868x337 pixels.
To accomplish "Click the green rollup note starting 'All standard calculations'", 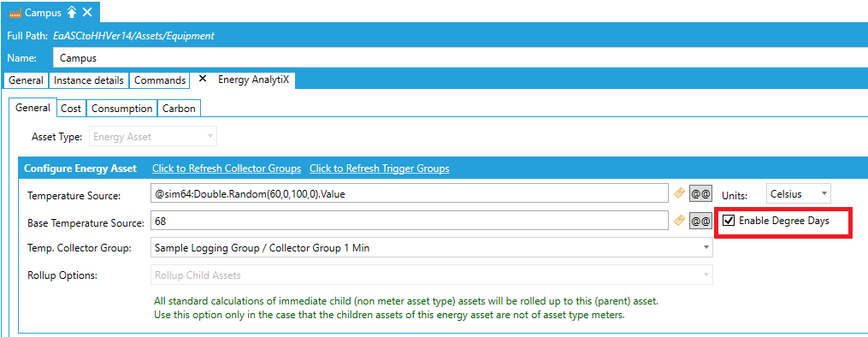I will (x=406, y=309).
